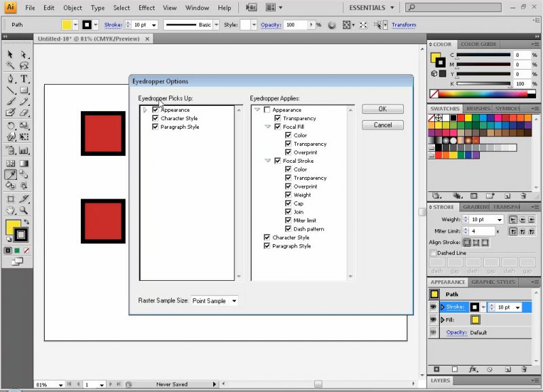The image size is (543, 392).
Task: Select the Lasso tool
Action: 24,65
